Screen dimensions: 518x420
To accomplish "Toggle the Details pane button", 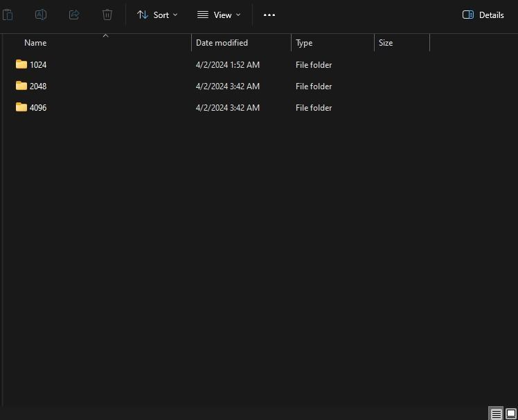I will pyautogui.click(x=483, y=15).
